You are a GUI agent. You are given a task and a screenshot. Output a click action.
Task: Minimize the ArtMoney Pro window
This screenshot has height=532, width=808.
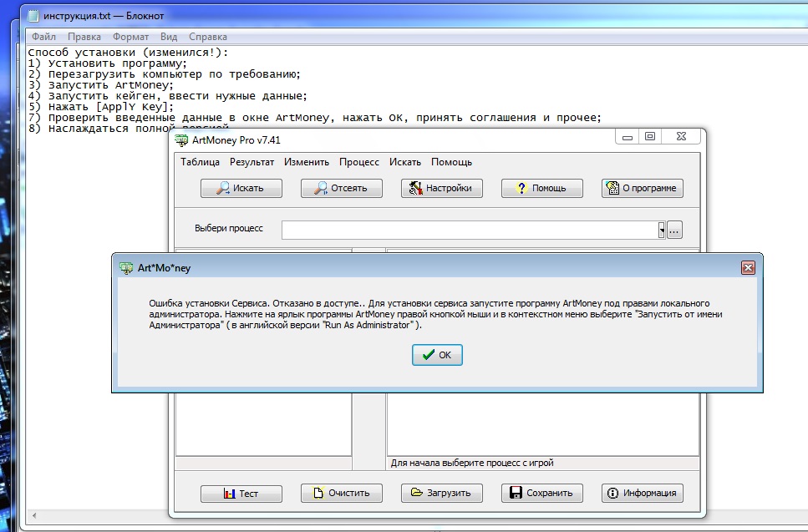pyautogui.click(x=628, y=137)
